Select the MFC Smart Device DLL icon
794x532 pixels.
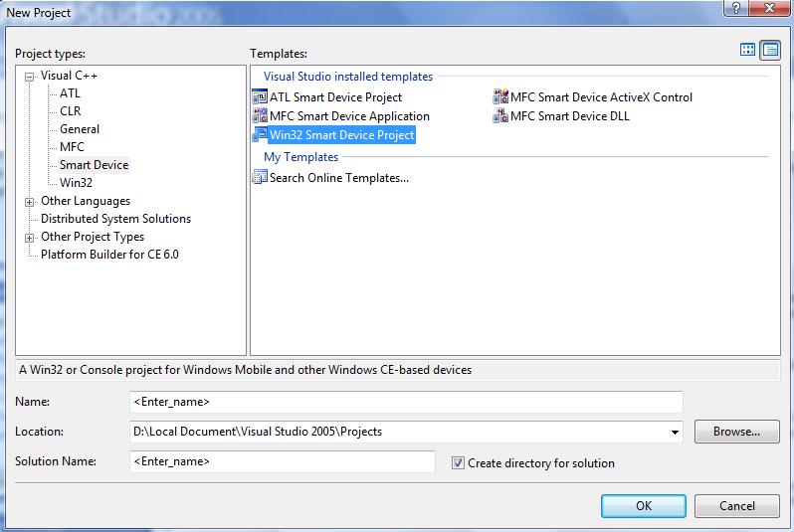point(500,115)
